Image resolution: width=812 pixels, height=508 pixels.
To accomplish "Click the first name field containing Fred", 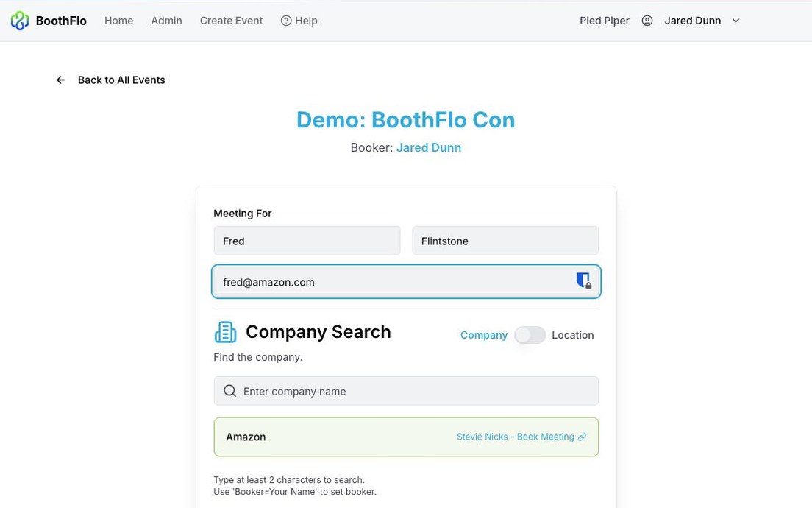I will 307,241.
